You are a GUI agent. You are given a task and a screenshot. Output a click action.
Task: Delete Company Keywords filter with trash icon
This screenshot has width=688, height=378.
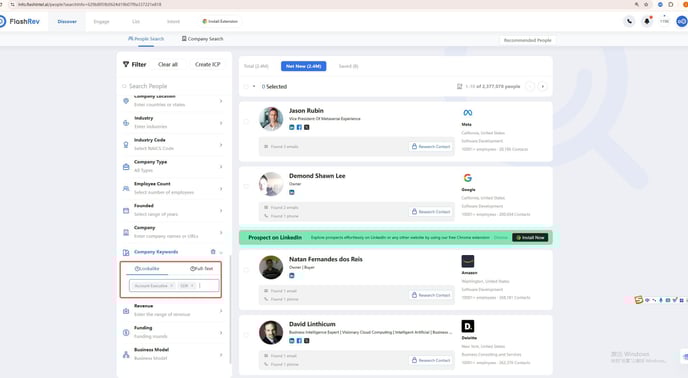pyautogui.click(x=213, y=252)
